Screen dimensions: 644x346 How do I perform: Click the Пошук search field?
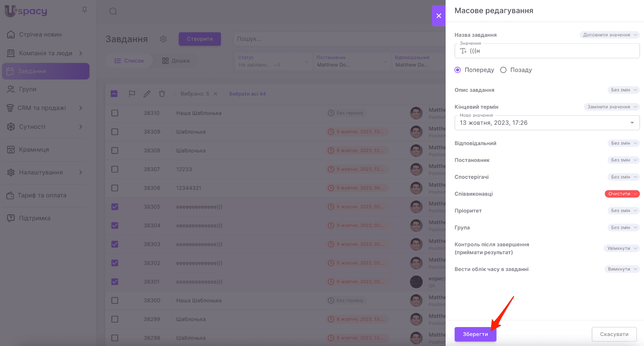340,39
